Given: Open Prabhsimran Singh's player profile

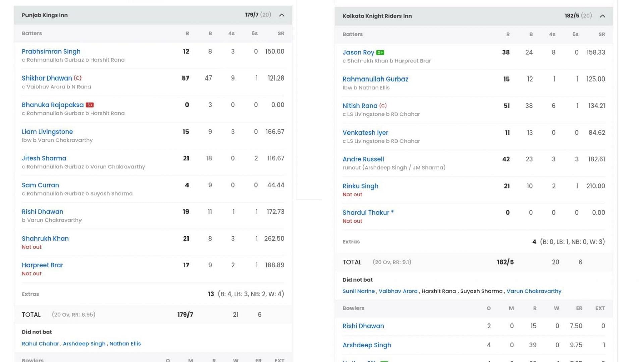Looking at the screenshot, I should [51, 51].
